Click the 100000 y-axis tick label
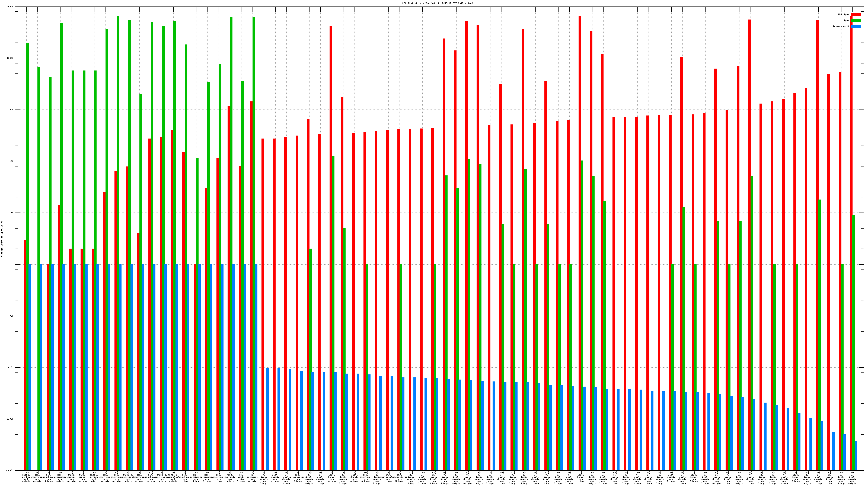868x488 pixels. tap(10, 7)
